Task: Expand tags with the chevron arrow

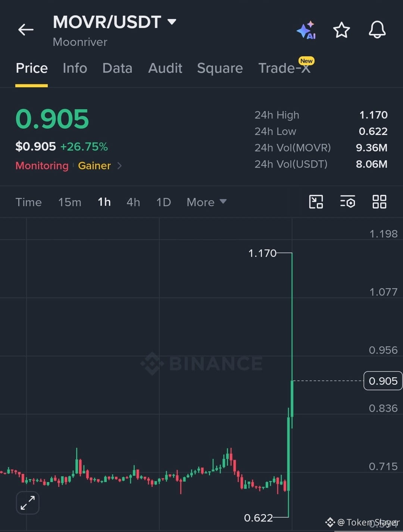Action: (119, 166)
